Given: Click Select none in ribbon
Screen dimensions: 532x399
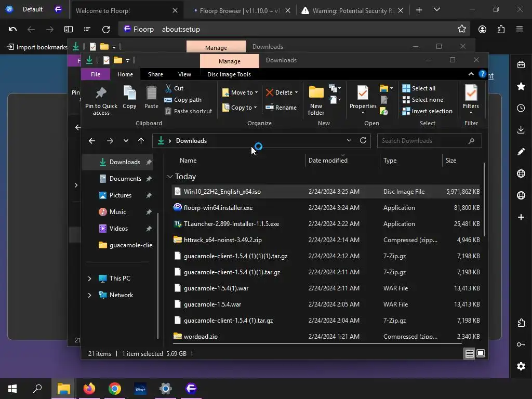Looking at the screenshot, I should [x=423, y=100].
